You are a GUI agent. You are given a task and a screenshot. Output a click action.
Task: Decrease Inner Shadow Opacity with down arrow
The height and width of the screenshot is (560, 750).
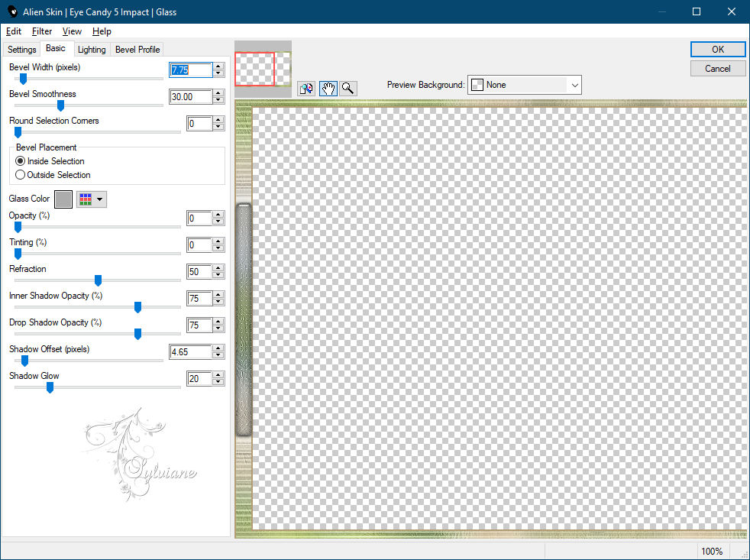pyautogui.click(x=218, y=303)
